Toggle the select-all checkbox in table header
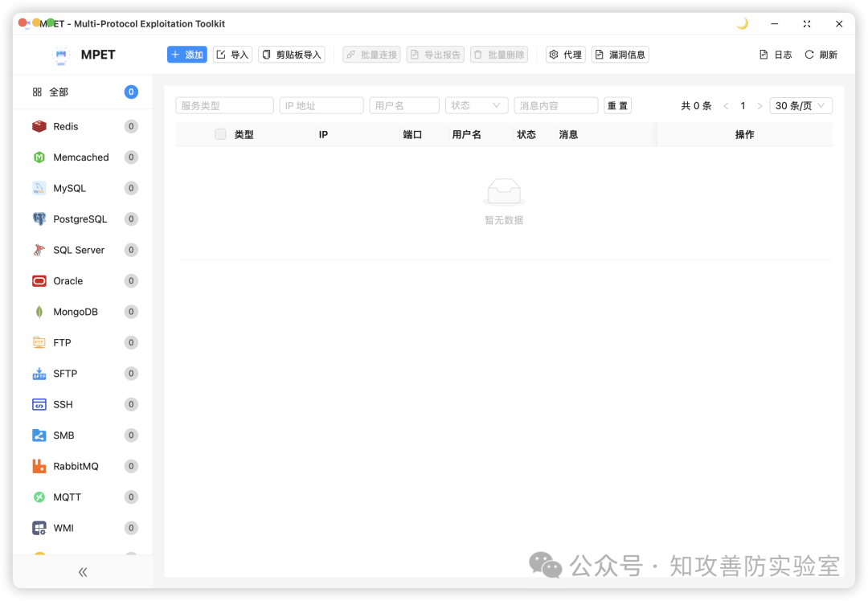The width and height of the screenshot is (868, 601). 220,134
